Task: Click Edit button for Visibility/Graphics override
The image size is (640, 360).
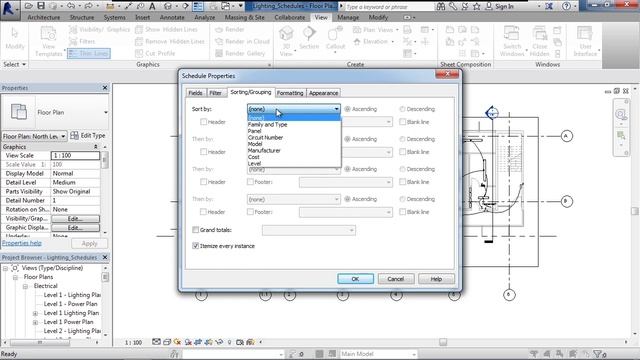Action: [75, 219]
